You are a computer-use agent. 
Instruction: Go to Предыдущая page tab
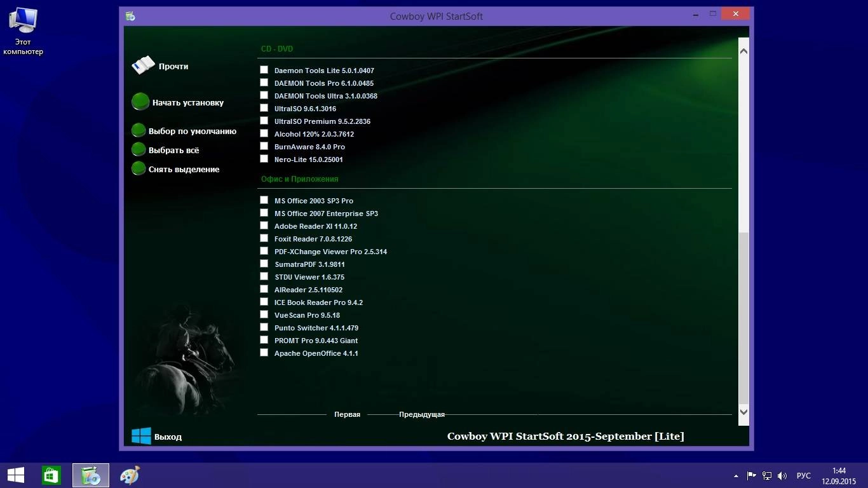click(422, 414)
